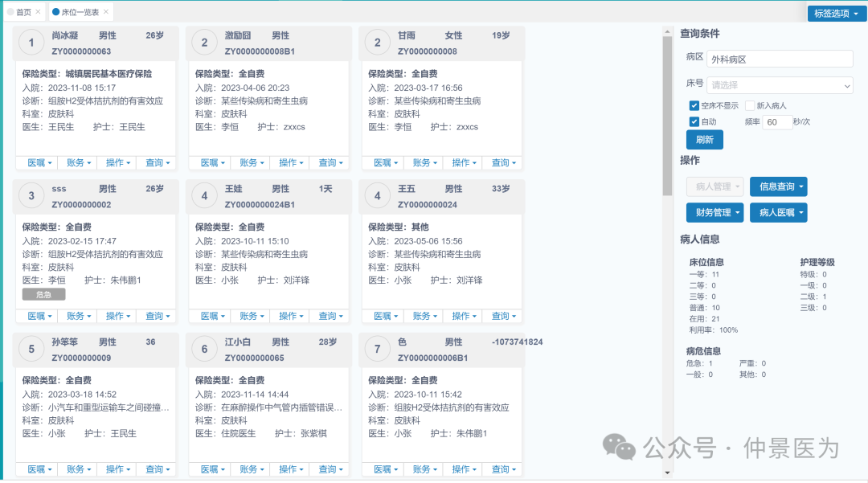This screenshot has height=483, width=868.
Task: Open the 账务 dropdown on 激励囧's card
Action: 251,162
